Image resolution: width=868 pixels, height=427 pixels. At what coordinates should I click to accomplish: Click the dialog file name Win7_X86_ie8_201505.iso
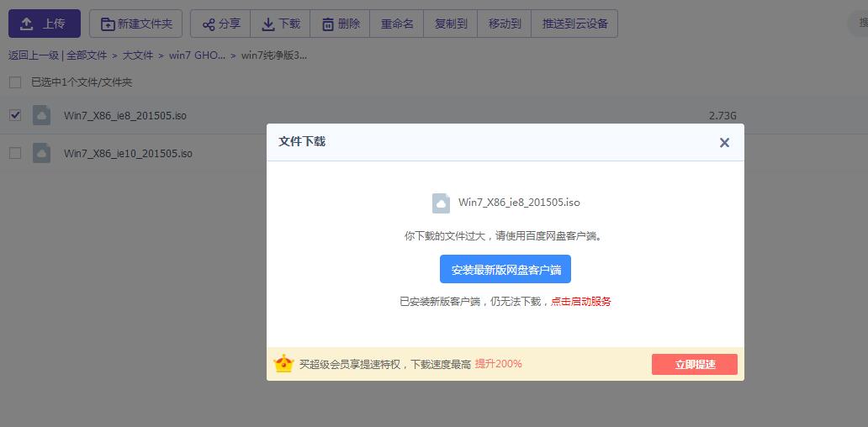[519, 203]
